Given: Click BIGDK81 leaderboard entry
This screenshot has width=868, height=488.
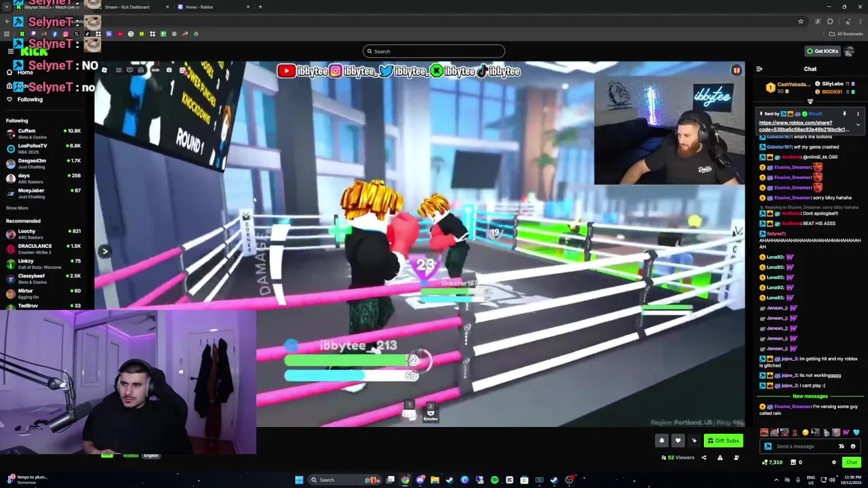Looking at the screenshot, I should (x=834, y=92).
